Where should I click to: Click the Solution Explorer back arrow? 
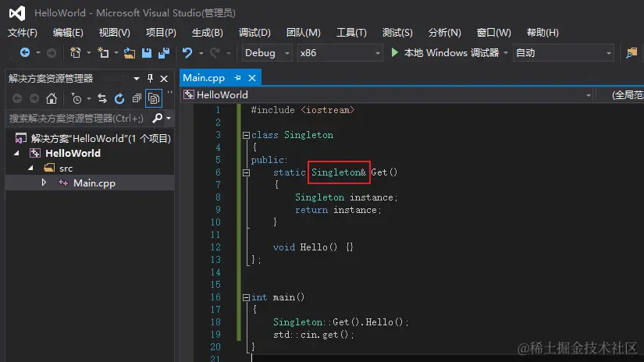pos(17,98)
